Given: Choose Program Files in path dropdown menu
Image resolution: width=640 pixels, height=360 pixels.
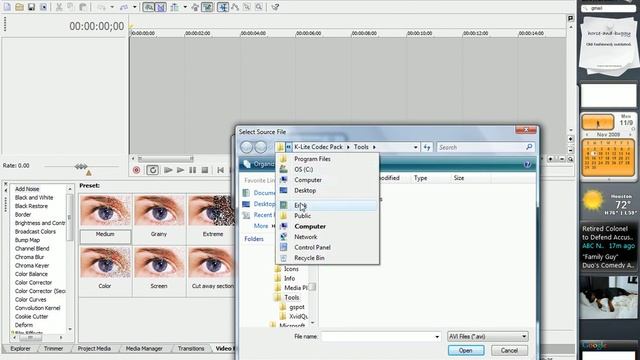Looking at the screenshot, I should [x=327, y=159].
